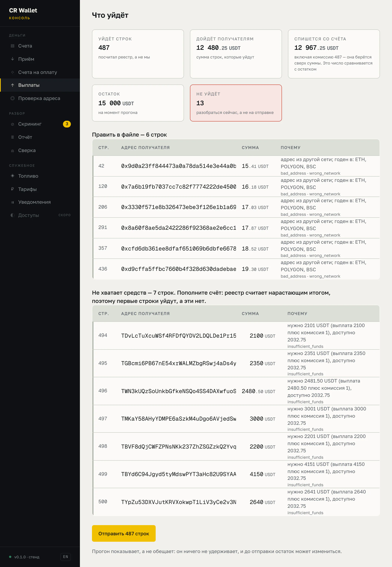Click the Счета на оплату diamond icon
This screenshot has height=567, width=392.
[x=12, y=72]
